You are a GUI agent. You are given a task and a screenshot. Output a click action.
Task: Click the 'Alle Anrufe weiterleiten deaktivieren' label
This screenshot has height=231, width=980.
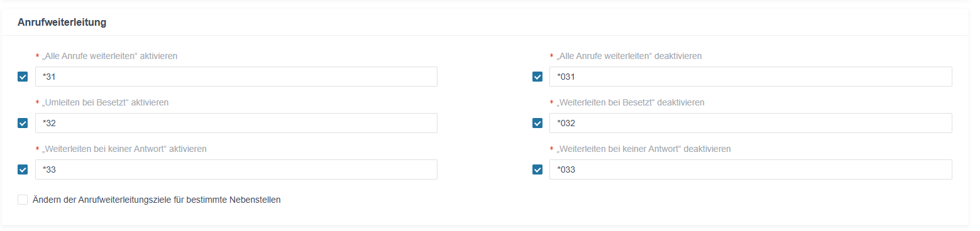[x=629, y=56]
